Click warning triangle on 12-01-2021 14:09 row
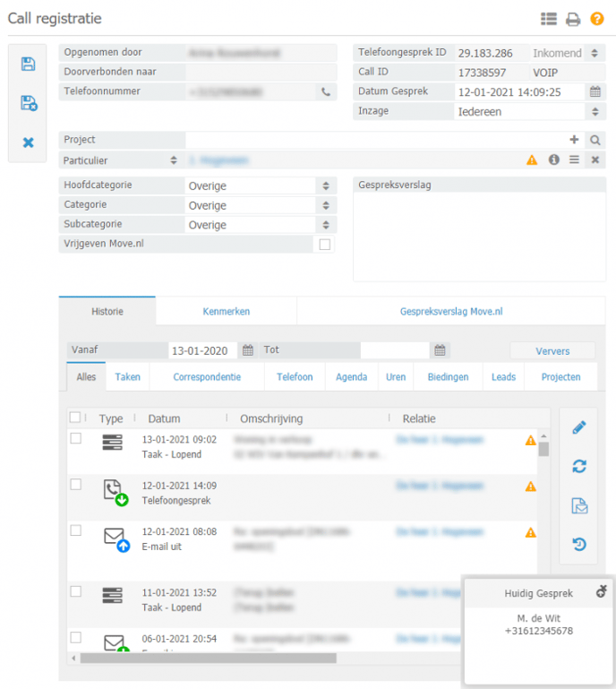Screen dimensions: 616x689 coord(530,487)
